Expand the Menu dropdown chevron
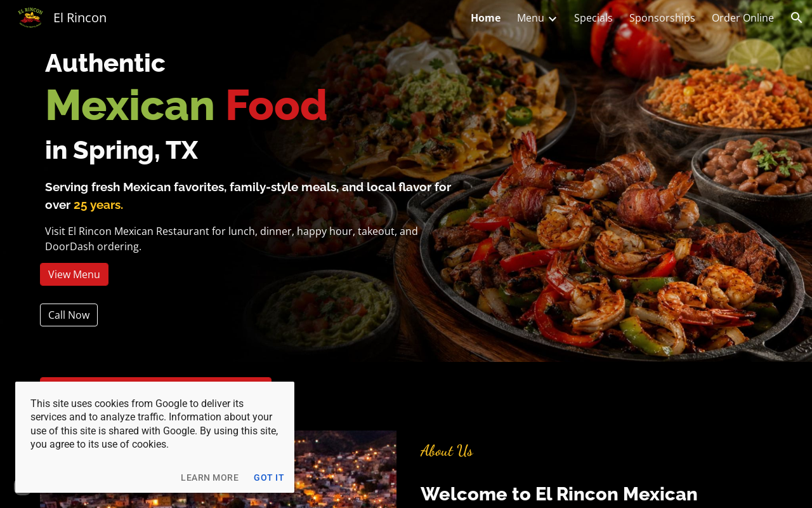Image resolution: width=812 pixels, height=508 pixels. pos(553,18)
